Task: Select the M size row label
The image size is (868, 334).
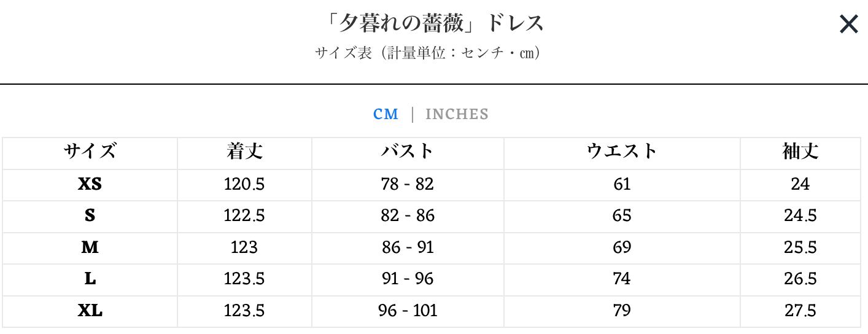Action: (90, 247)
